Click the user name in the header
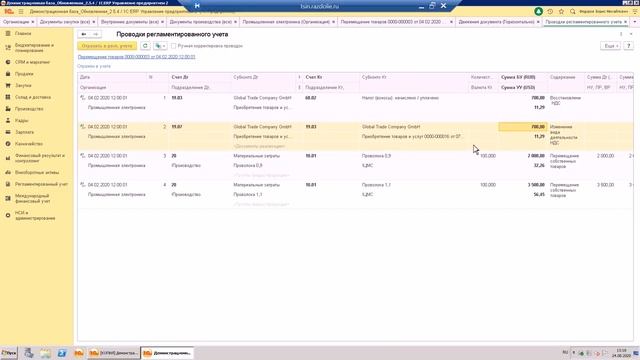The image size is (640, 360). (603, 11)
